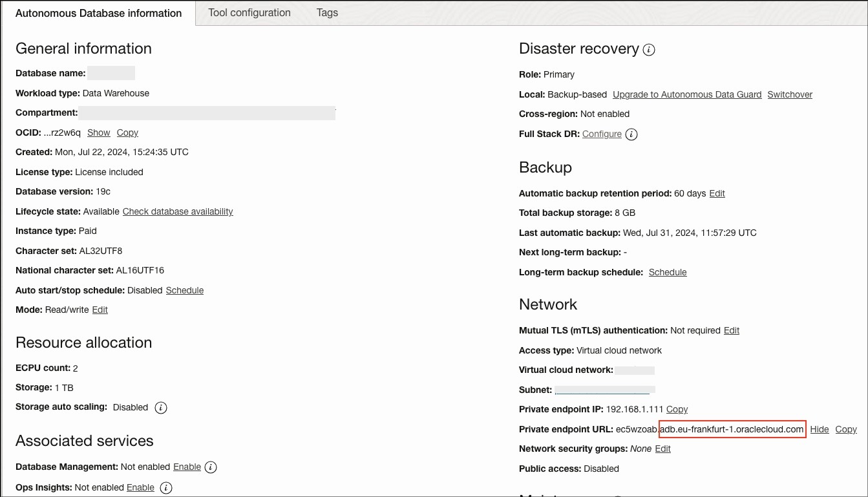
Task: Open the Ops Insights info icon
Action: (165, 488)
